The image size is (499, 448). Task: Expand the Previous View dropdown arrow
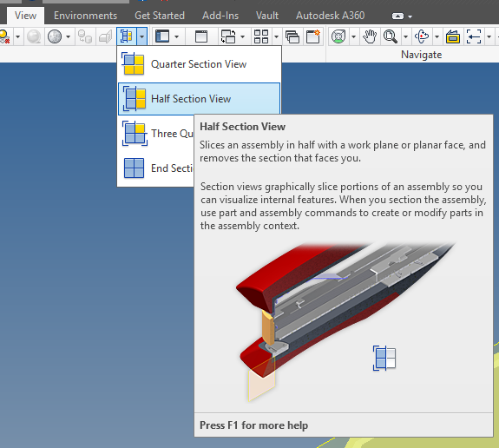(489, 36)
